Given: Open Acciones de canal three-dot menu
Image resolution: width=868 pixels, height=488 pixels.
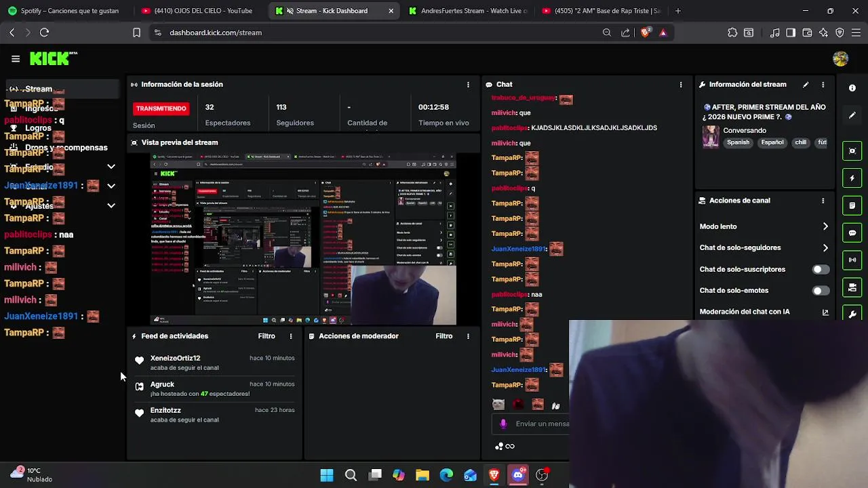Looking at the screenshot, I should [823, 201].
